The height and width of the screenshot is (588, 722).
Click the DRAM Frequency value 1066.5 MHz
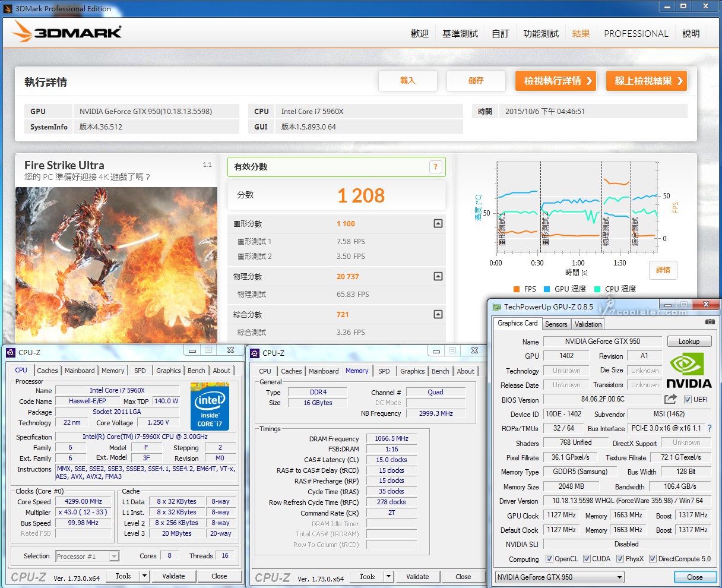(x=392, y=438)
